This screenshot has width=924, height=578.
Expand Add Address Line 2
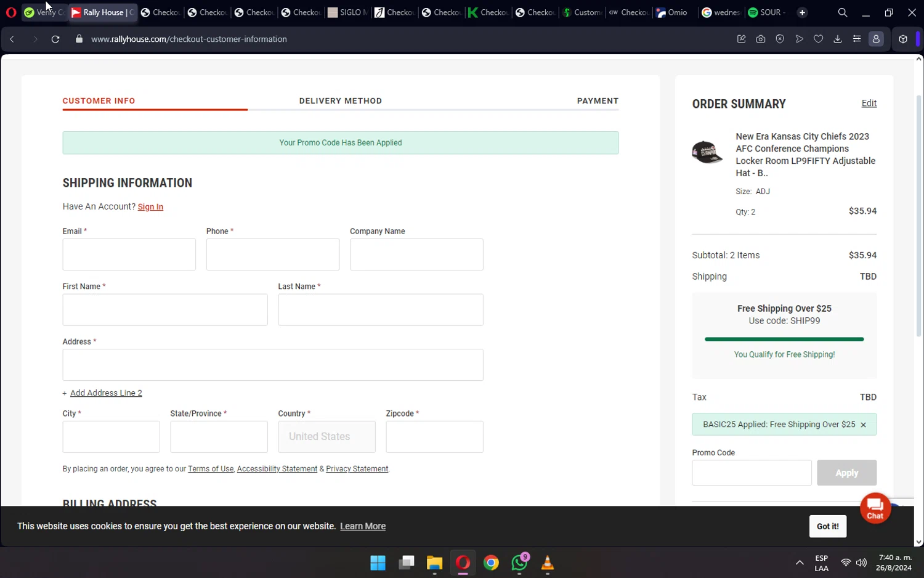106,393
